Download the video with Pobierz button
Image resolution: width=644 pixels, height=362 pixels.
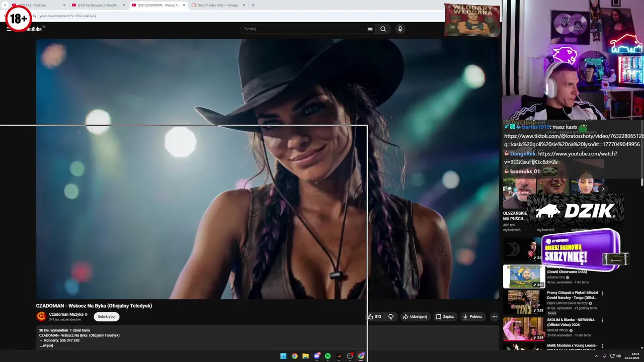(x=472, y=317)
